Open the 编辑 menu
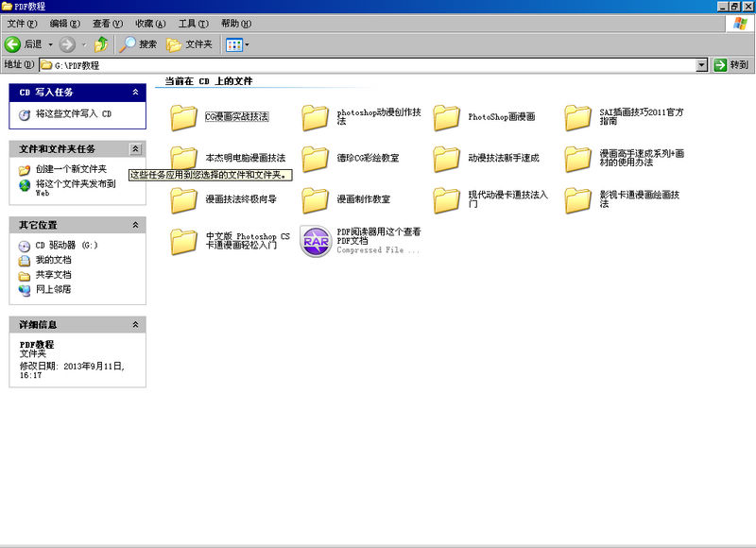The height and width of the screenshot is (548, 756). [x=65, y=24]
